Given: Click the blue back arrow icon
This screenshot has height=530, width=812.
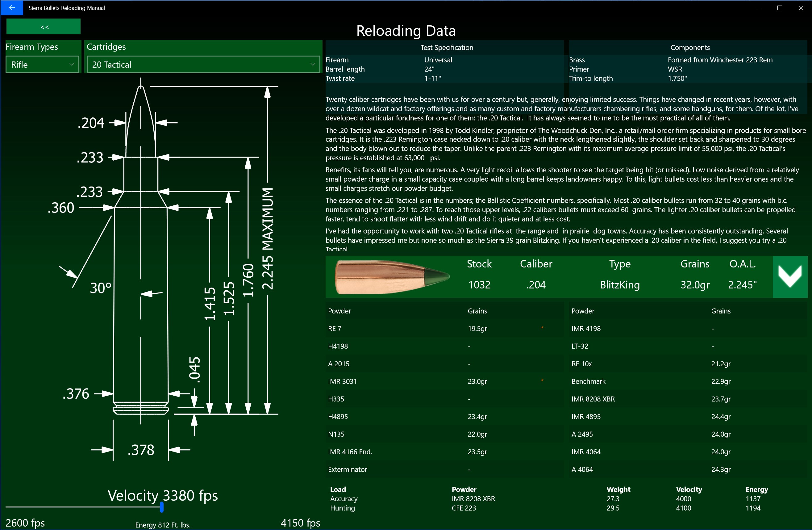Looking at the screenshot, I should pyautogui.click(x=12, y=7).
